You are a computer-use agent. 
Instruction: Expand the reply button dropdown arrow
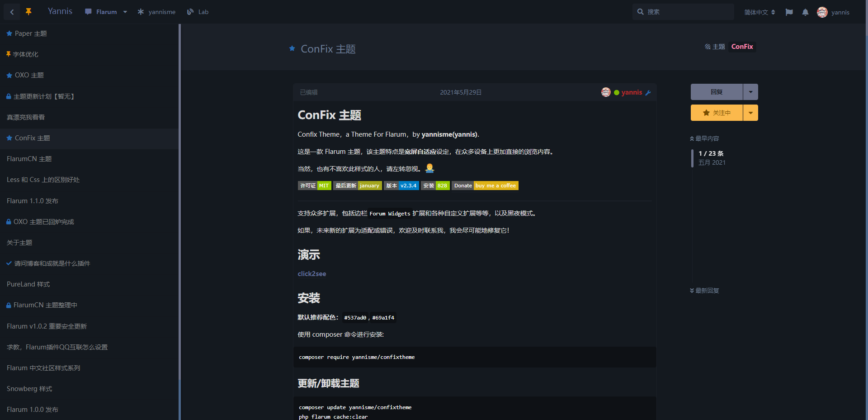click(750, 92)
